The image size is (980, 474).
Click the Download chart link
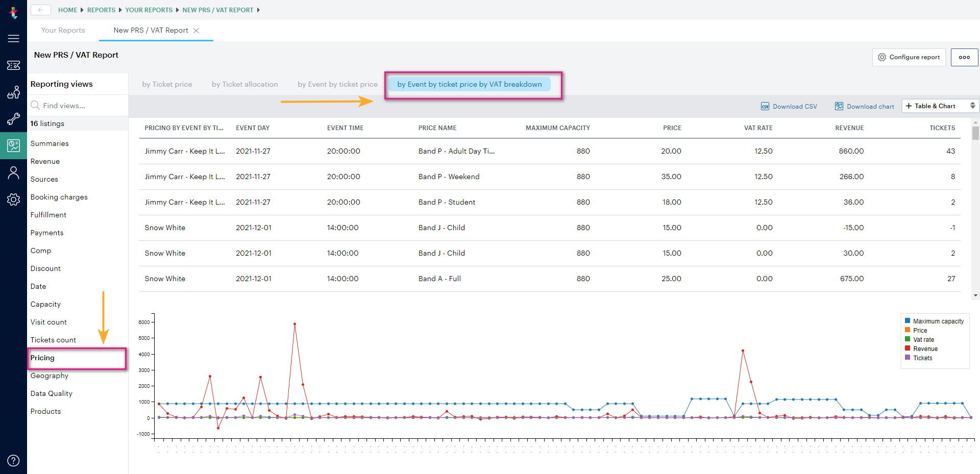[865, 106]
